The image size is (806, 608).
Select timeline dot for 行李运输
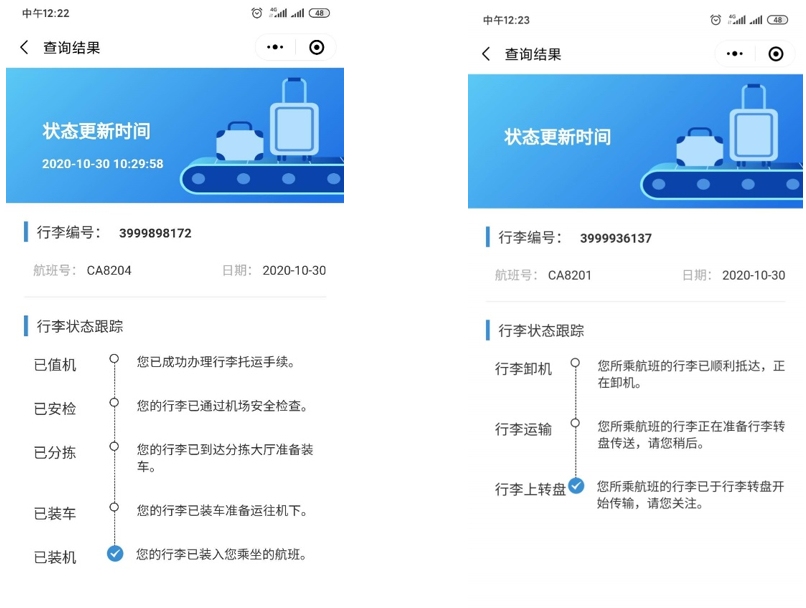tap(575, 423)
